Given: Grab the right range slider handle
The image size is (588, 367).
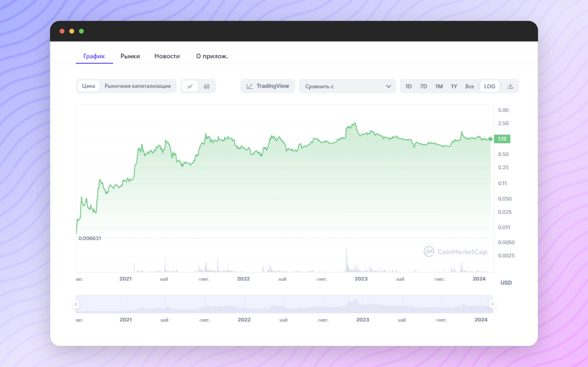Looking at the screenshot, I should click(x=492, y=304).
